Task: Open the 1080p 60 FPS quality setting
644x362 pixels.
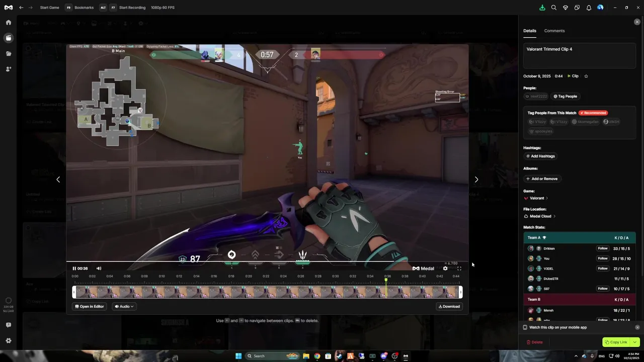Action: (x=163, y=8)
